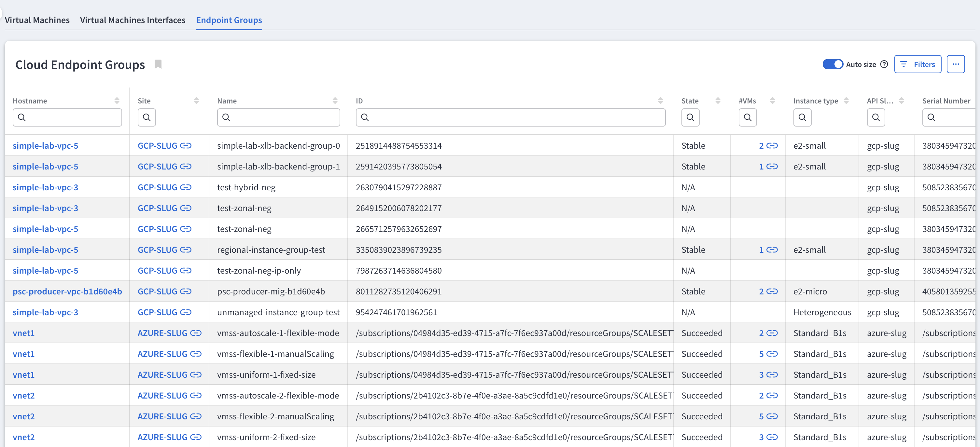Click search icon under Instance type column
The image size is (980, 447).
[x=802, y=117]
